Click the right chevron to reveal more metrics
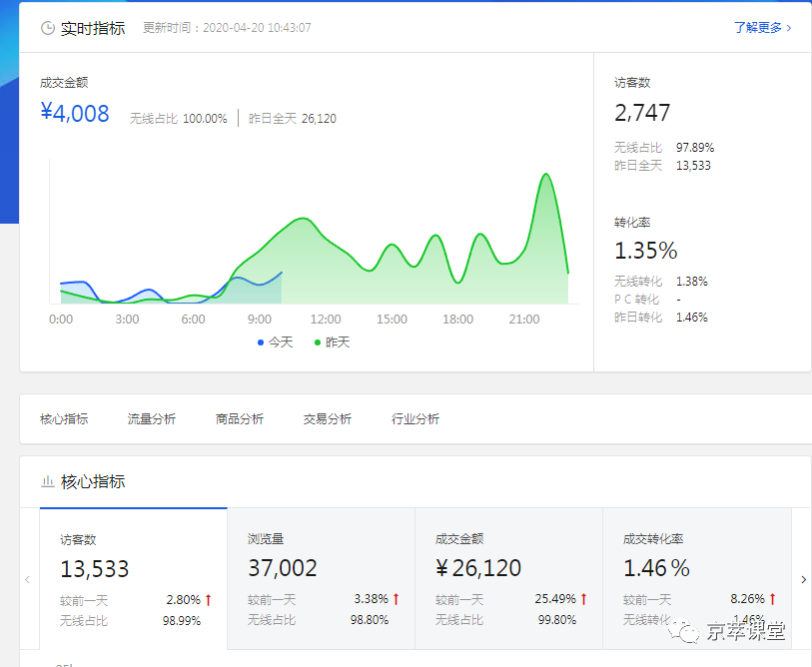The height and width of the screenshot is (667, 812). (x=803, y=579)
